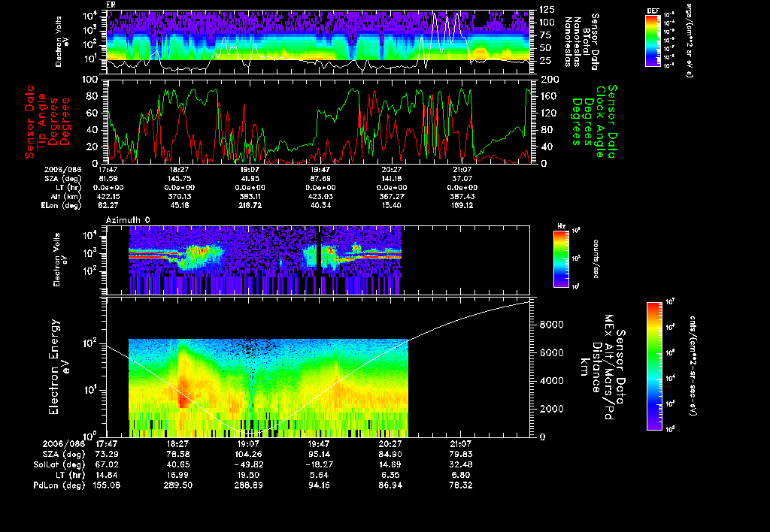The width and height of the screenshot is (770, 532).
Task: Click the "DEF" label above the color bar
Action: coord(653,11)
